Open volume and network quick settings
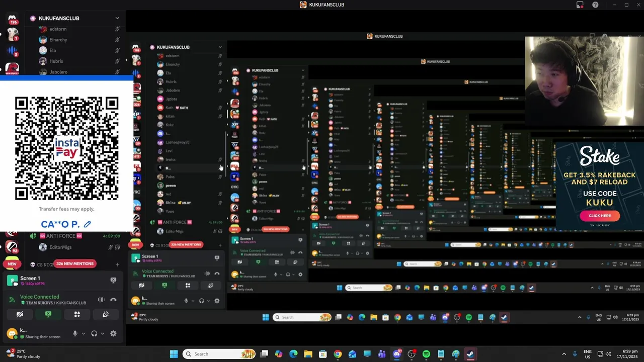644x362 pixels. point(604,354)
